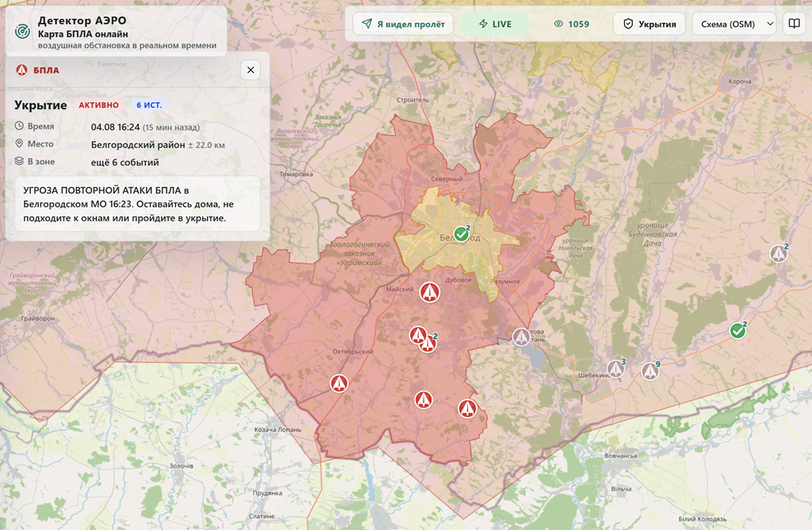Click the layers icon beside 'В зоне'
Screen dimensions: 812x530
pyautogui.click(x=19, y=161)
